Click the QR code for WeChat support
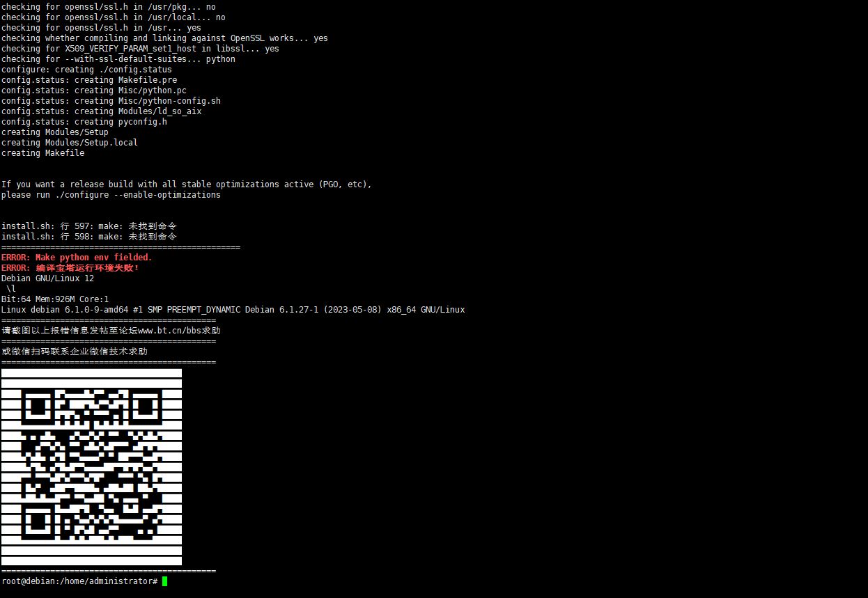Viewport: 868px width, 598px height. pyautogui.click(x=91, y=467)
